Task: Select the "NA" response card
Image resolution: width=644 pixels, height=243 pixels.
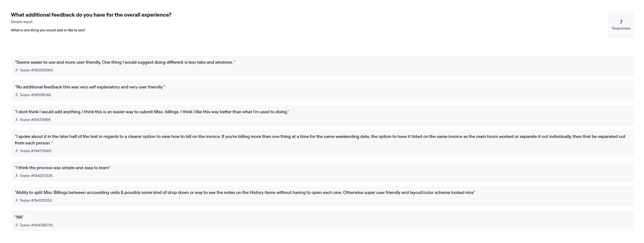Action: click(x=322, y=220)
